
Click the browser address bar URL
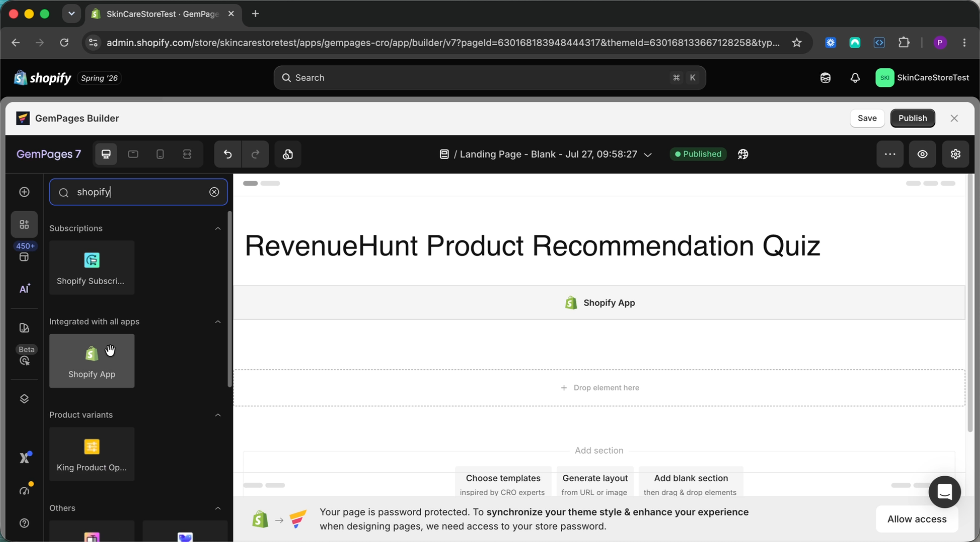pyautogui.click(x=443, y=43)
